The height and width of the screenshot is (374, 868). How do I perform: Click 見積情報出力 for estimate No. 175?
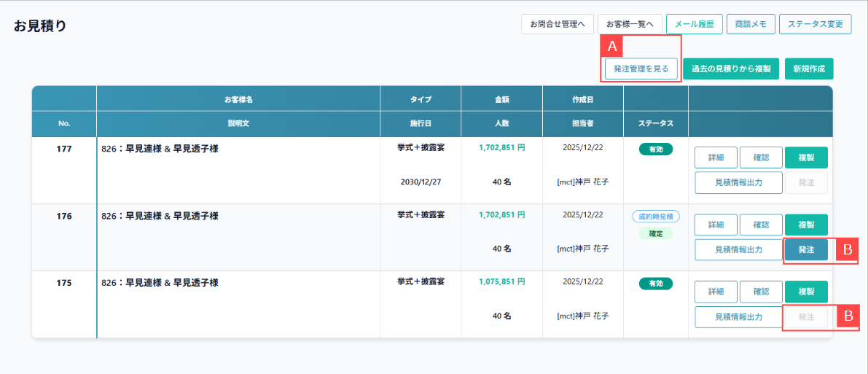[738, 316]
